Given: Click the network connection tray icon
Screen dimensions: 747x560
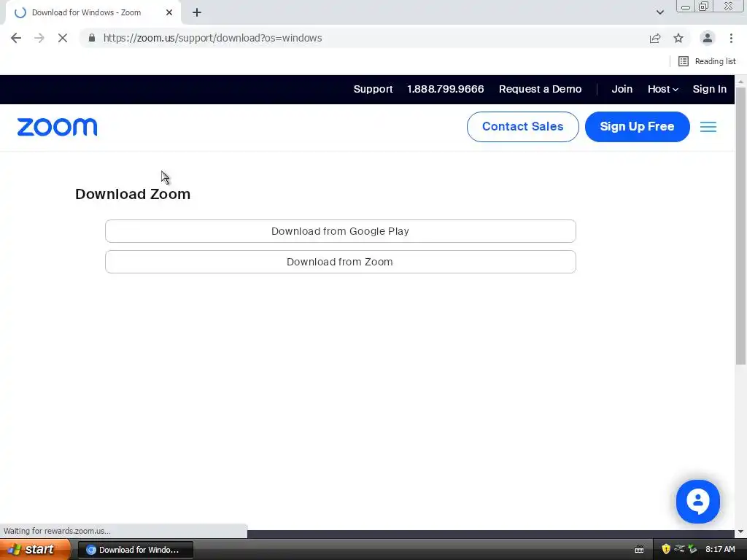Looking at the screenshot, I should point(679,549).
